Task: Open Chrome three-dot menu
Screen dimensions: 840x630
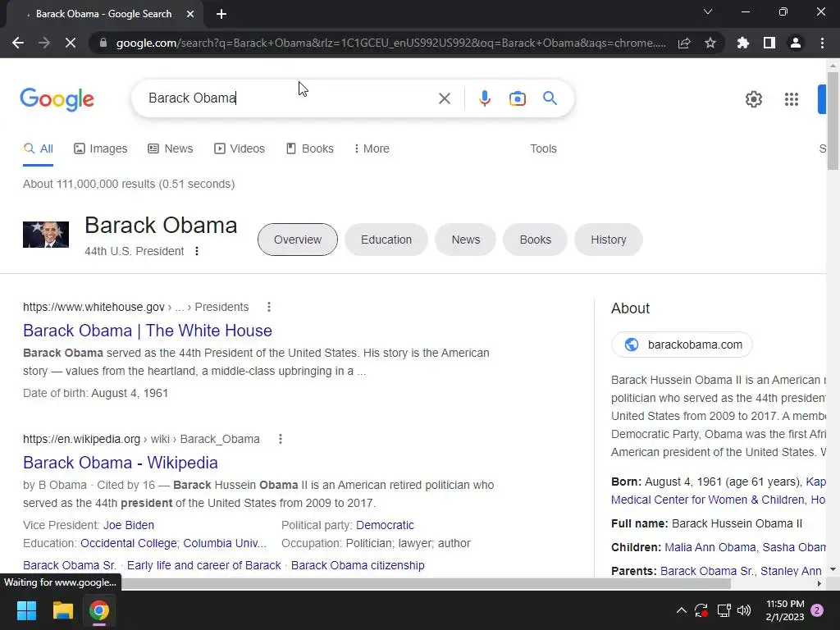Action: [822, 43]
